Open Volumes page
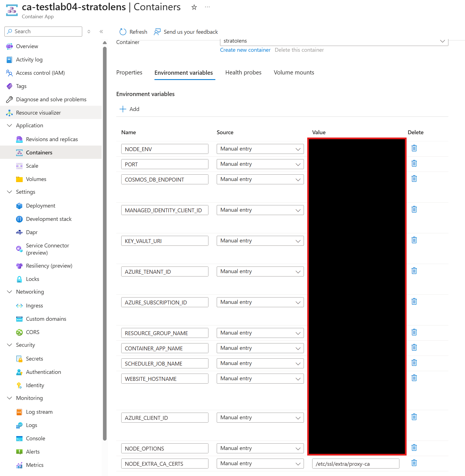This screenshot has height=476, width=465. click(36, 179)
